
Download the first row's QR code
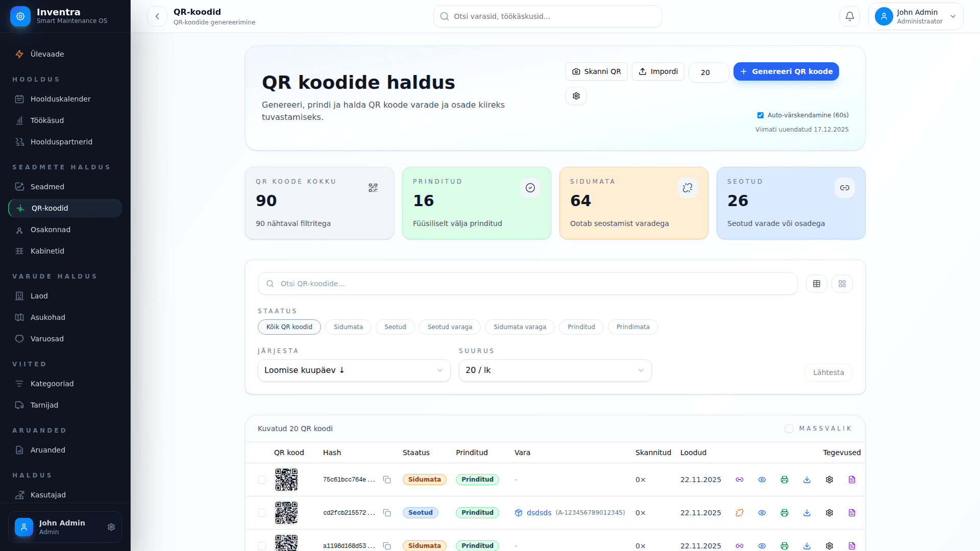806,480
